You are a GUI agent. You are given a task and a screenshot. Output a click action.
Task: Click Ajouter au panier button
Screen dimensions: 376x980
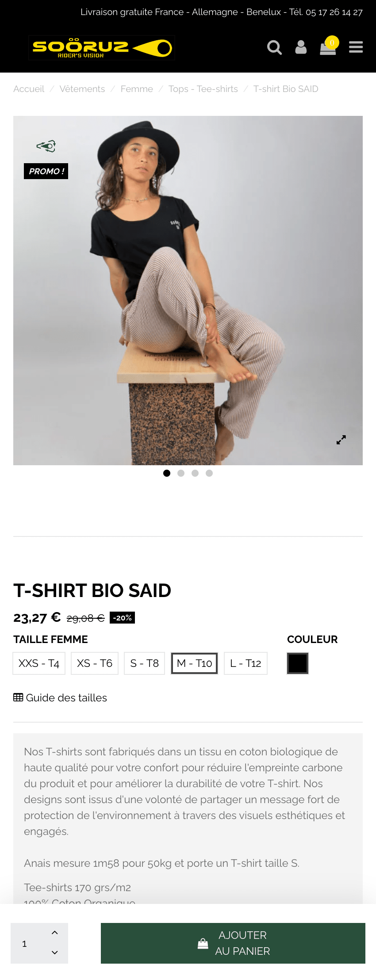(x=233, y=943)
